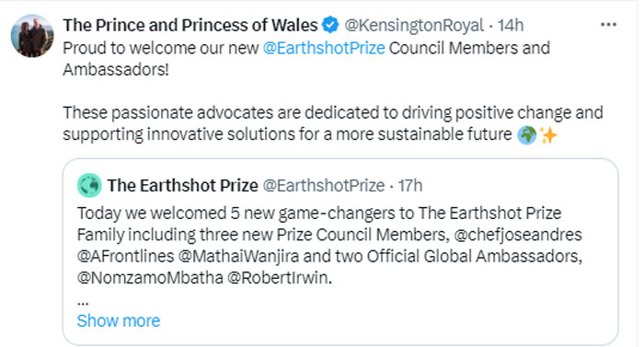The image size is (644, 347).
Task: Expand quoted tweet with Show more
Action: coord(119,320)
